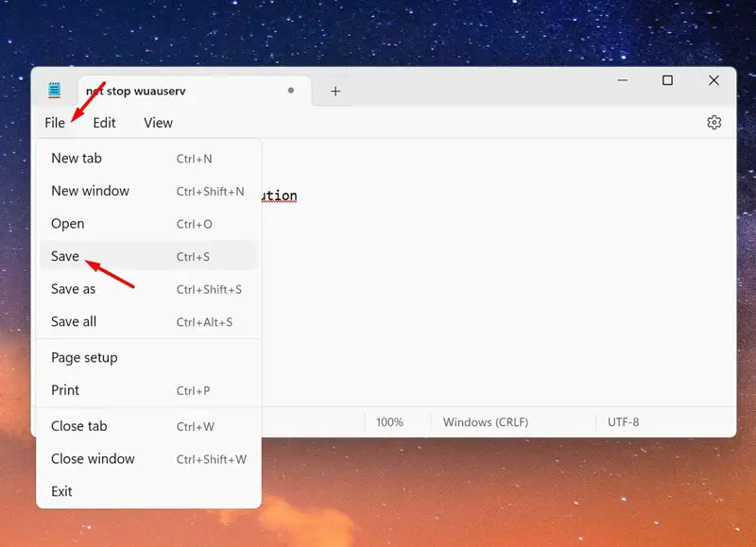Click Exit in File menu
Screen dimensions: 756x547
click(148, 491)
